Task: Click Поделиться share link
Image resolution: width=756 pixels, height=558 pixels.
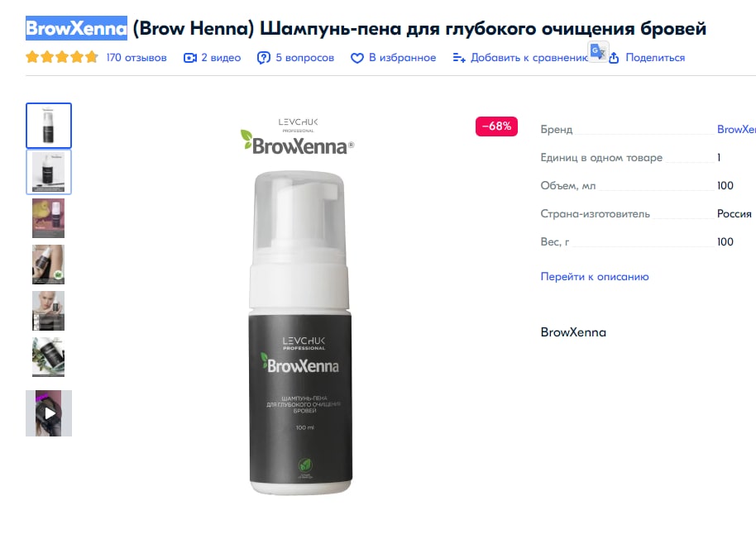Action: (655, 57)
